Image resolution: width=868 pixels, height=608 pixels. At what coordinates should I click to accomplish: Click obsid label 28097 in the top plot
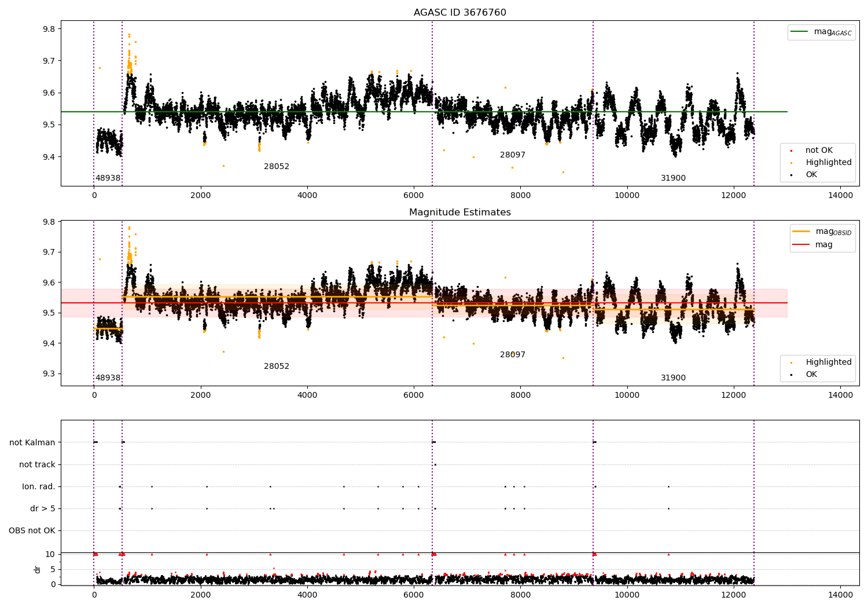click(x=513, y=155)
